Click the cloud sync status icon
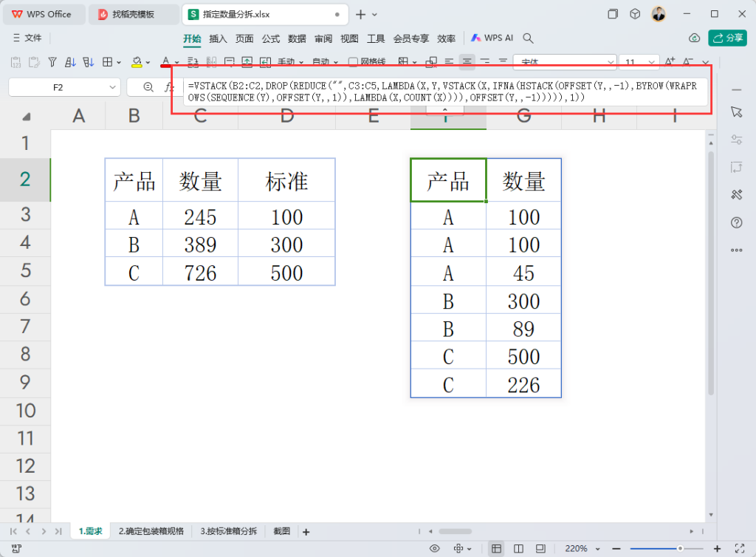This screenshot has height=557, width=756. pyautogui.click(x=694, y=38)
